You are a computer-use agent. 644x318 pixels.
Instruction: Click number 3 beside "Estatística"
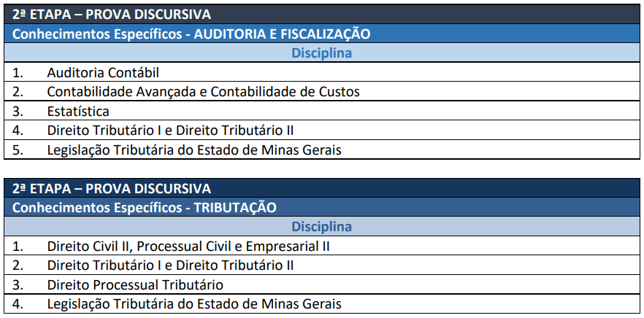click(x=18, y=112)
